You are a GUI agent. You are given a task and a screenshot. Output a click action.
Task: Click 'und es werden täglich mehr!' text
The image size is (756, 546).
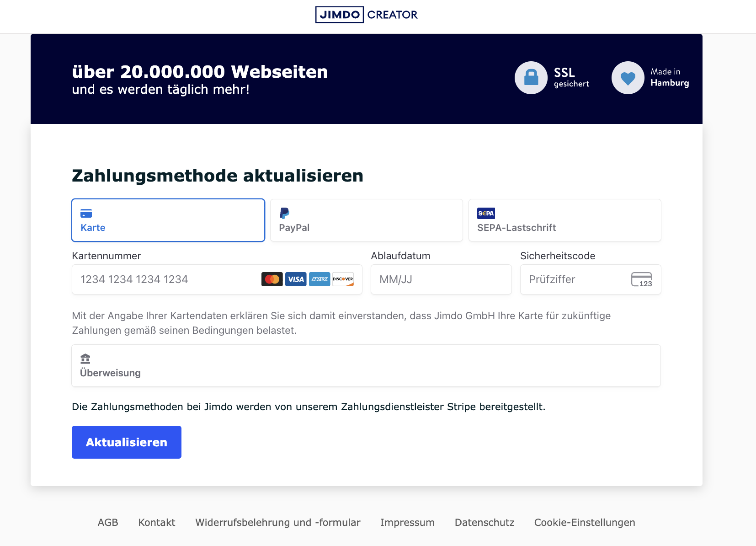point(160,90)
